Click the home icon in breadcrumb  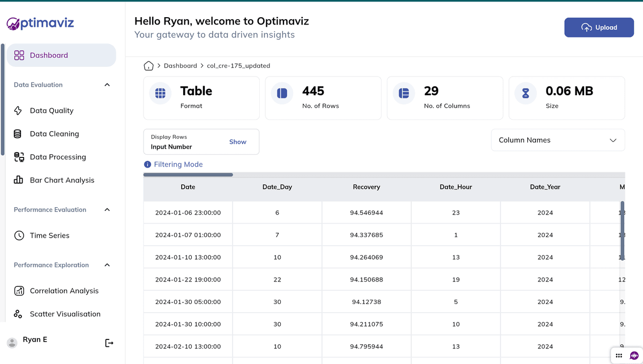(148, 66)
